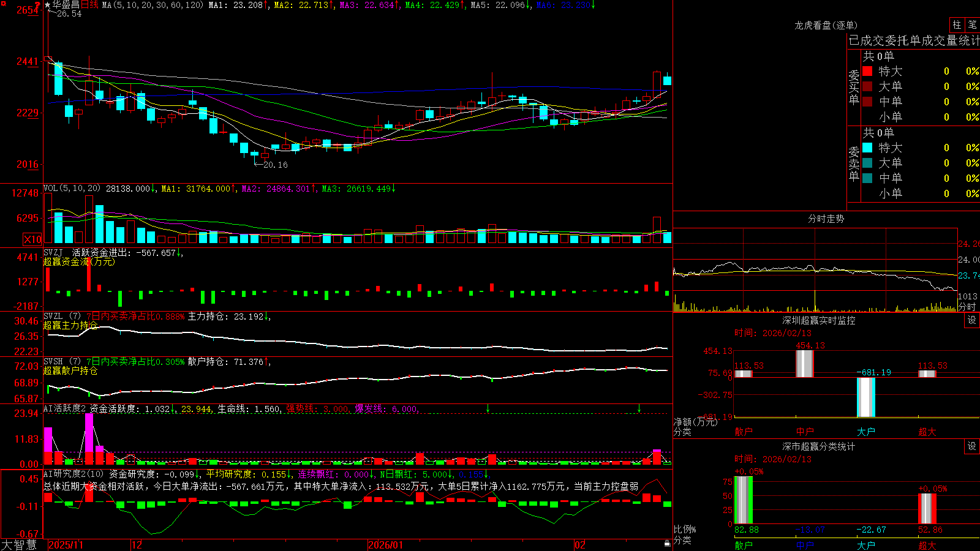Click the 中户 454.13 bar in 深圳超赢实时监控
The width and height of the screenshot is (980, 551).
pyautogui.click(x=805, y=363)
